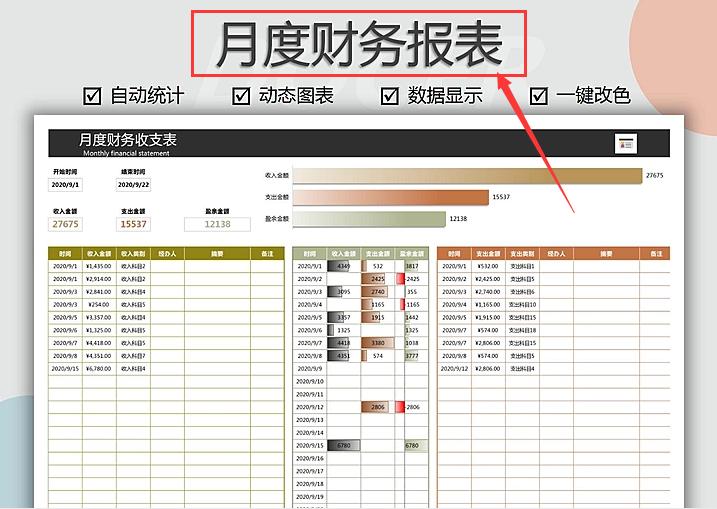Screen dimensions: 717x509
Task: Click the 收入类别 header in olive table
Action: click(133, 253)
